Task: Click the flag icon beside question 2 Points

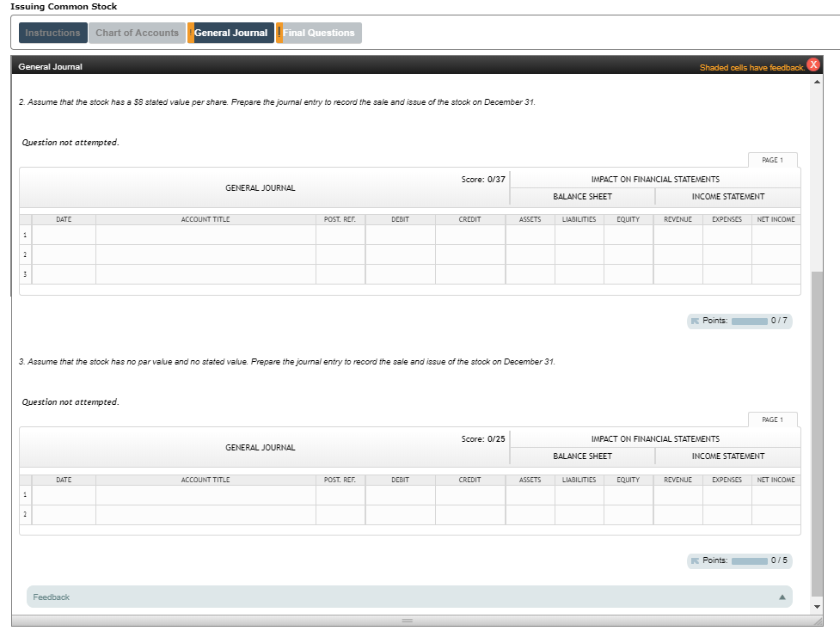Action: click(x=695, y=321)
